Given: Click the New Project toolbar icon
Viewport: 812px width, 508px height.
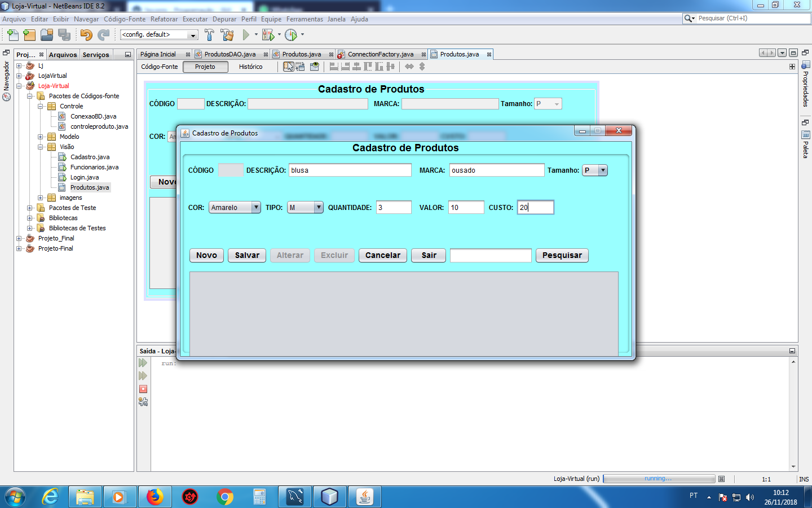Looking at the screenshot, I should (29, 35).
